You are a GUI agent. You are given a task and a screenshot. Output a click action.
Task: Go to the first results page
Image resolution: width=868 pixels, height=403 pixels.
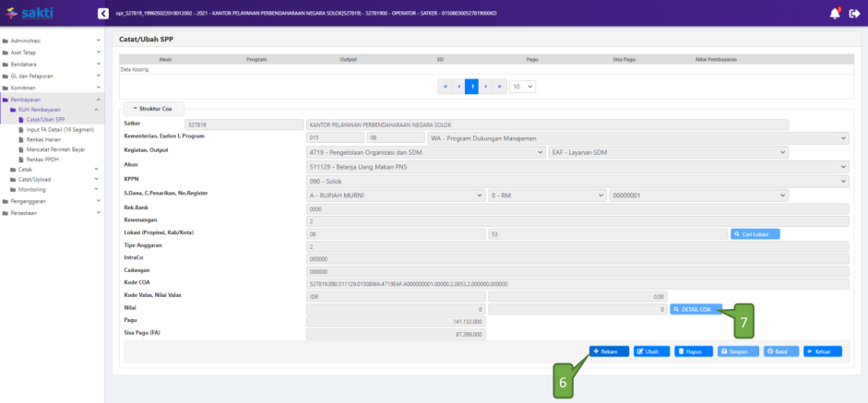click(x=445, y=86)
